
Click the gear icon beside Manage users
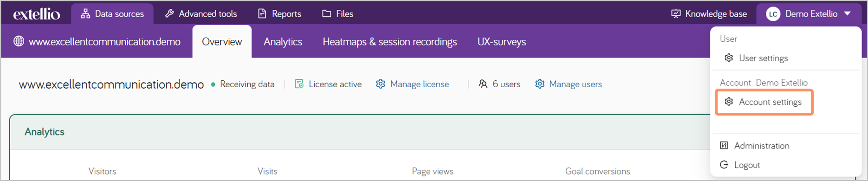[x=540, y=84]
